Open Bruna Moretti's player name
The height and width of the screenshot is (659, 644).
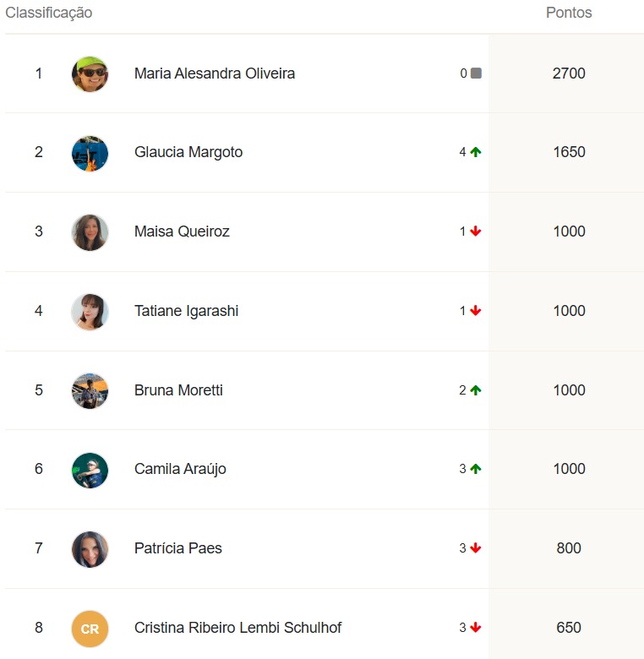178,390
